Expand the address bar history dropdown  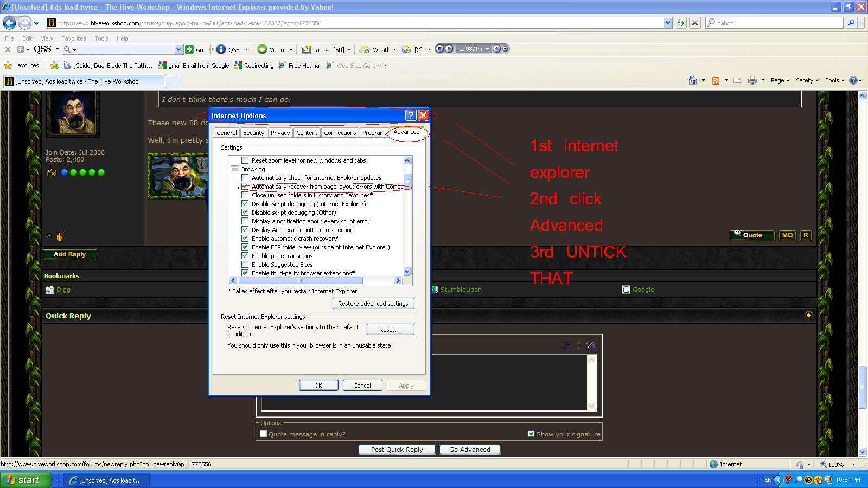coord(668,23)
